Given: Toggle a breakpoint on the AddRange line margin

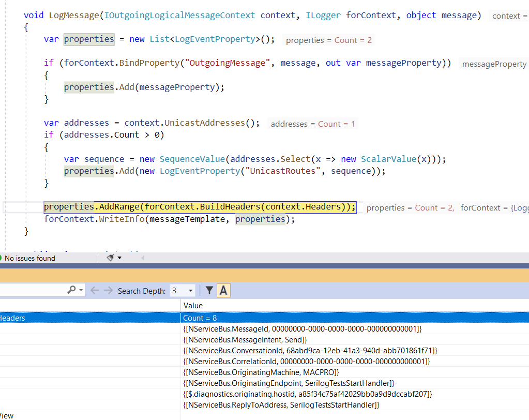Looking at the screenshot, I should [x=5, y=206].
